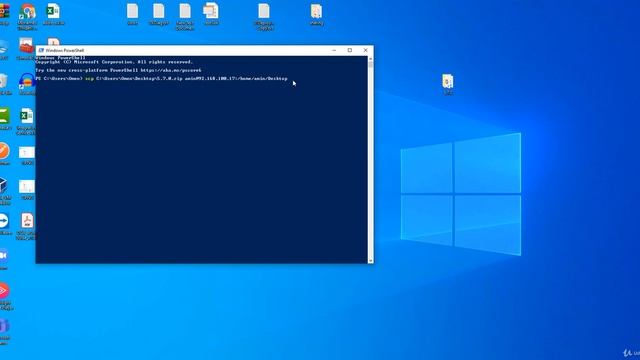Close the Windows PowerShell window
Screen dimensions: 640x360
click(365, 50)
